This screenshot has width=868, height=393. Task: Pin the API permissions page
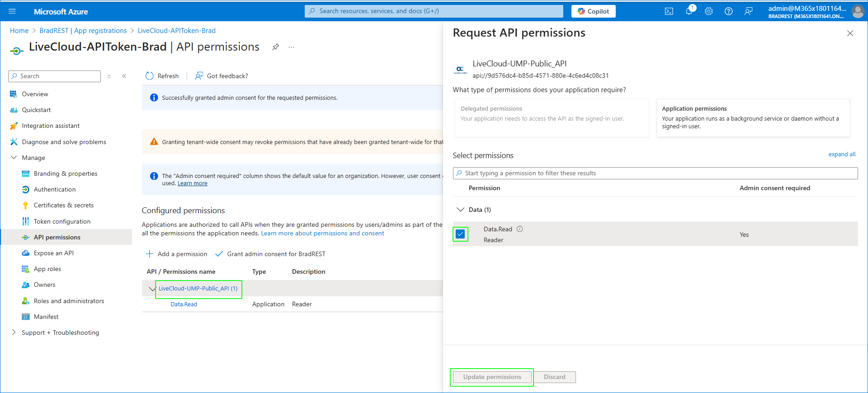275,47
